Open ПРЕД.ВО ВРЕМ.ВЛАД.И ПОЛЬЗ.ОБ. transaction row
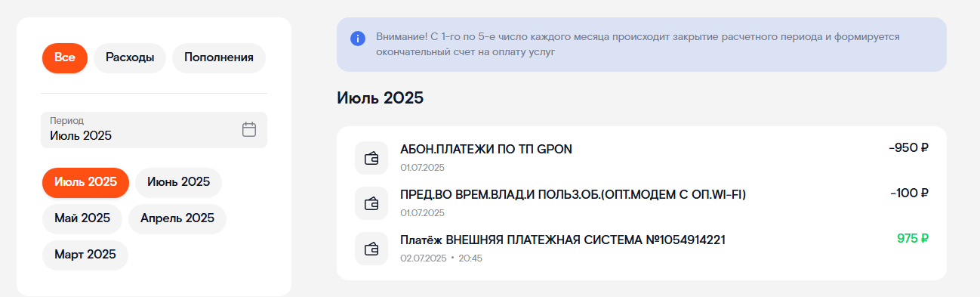The height and width of the screenshot is (297, 980). click(642, 203)
